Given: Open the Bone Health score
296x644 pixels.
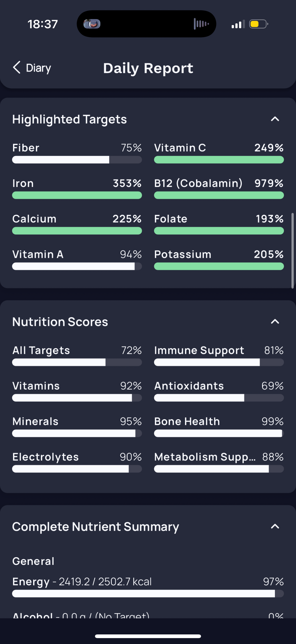Looking at the screenshot, I should tap(219, 426).
